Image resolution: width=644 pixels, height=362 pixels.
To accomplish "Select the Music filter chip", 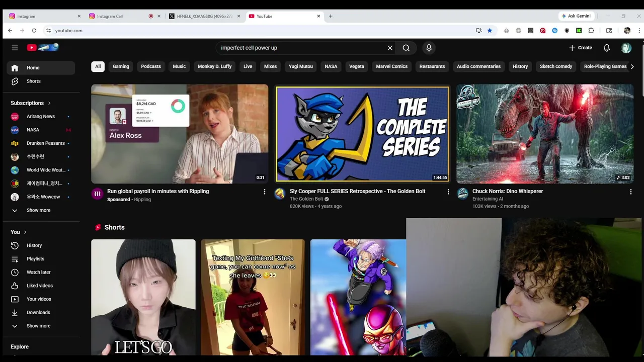I will (x=179, y=66).
